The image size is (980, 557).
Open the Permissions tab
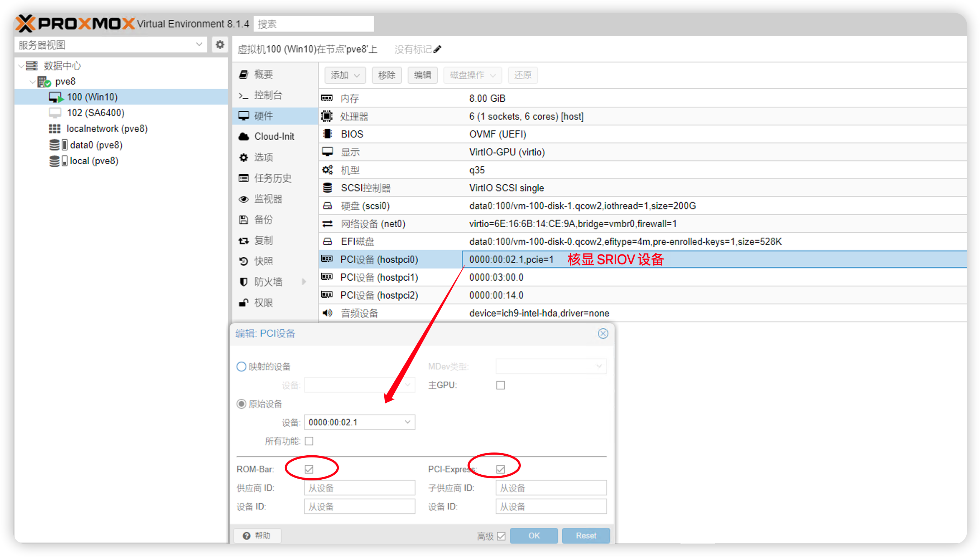click(275, 303)
